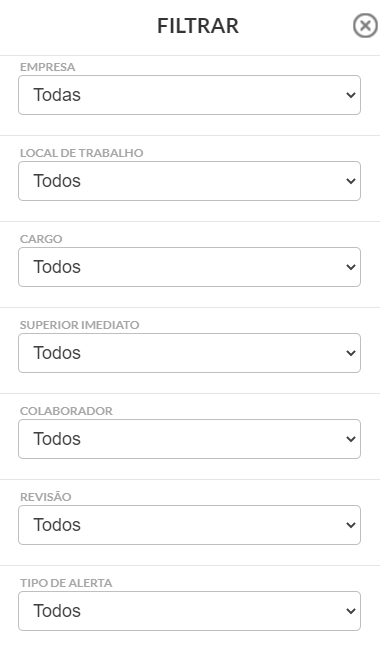Viewport: 380px width, 645px height.
Task: Click the SUPERIOR IMEDIATO field label
Action: tap(80, 325)
